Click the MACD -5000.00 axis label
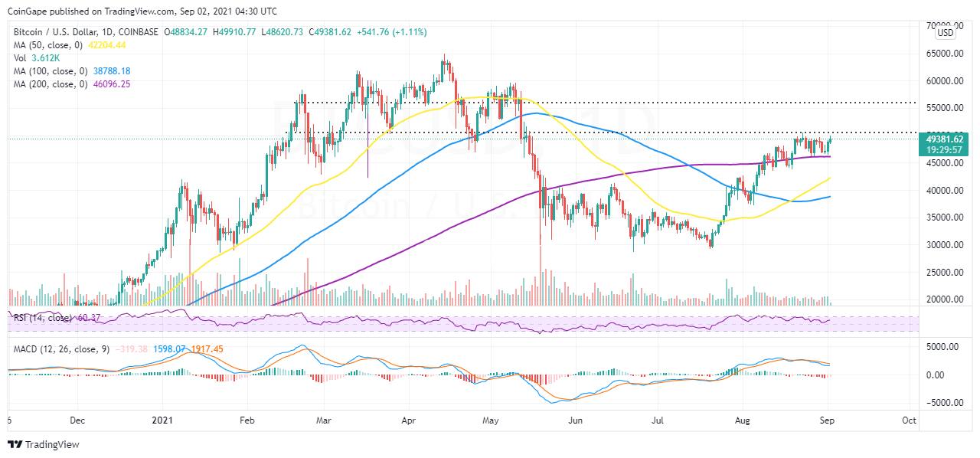The image size is (980, 458). (x=944, y=402)
